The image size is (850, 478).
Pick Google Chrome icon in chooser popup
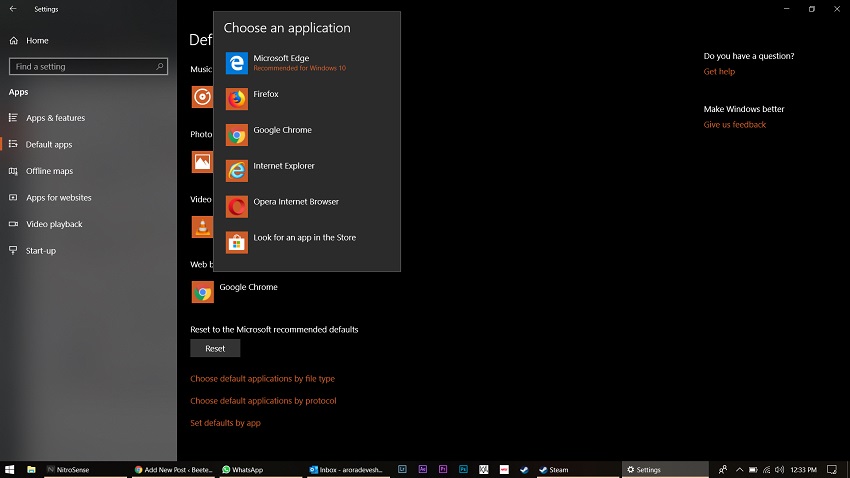pos(236,135)
